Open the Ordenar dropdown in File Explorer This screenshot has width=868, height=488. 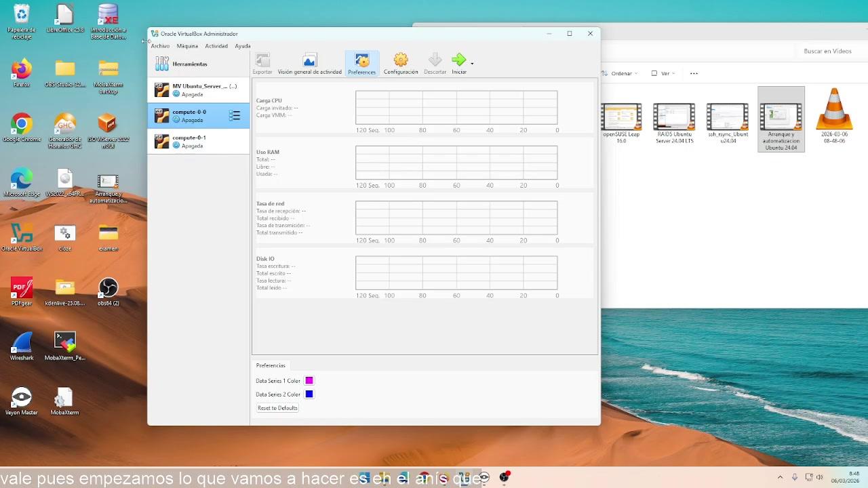[x=620, y=73]
